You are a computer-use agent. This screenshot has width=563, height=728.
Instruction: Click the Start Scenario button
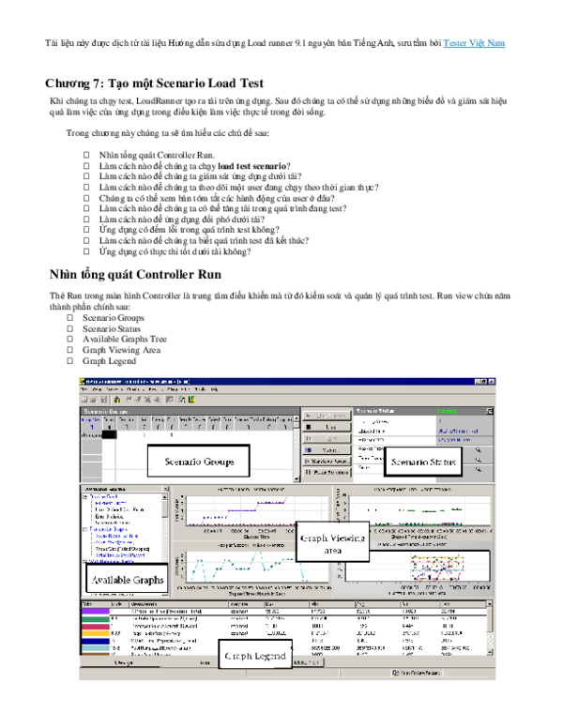(327, 416)
